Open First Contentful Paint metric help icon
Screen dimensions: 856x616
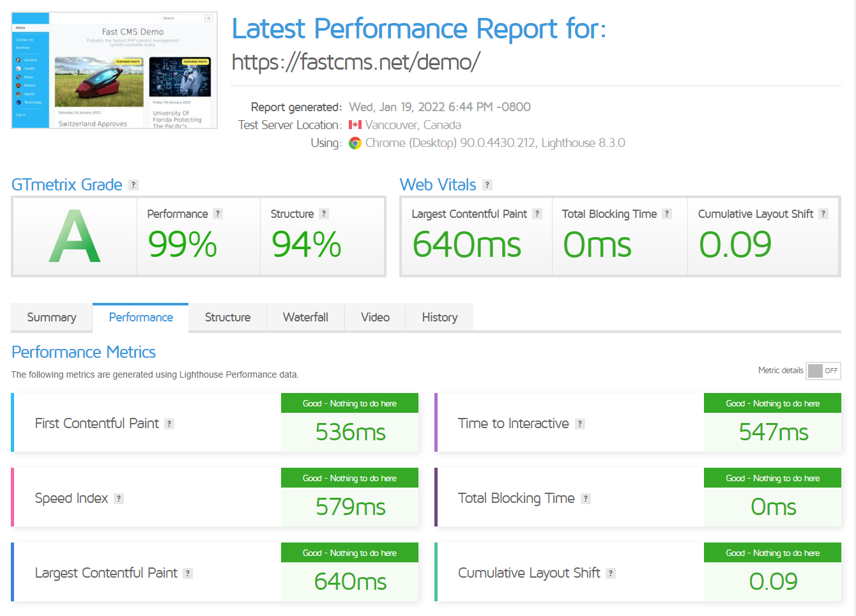[169, 424]
